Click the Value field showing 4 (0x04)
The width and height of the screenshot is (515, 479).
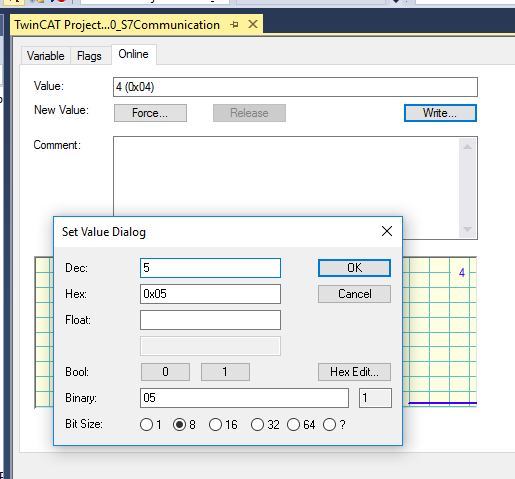point(295,87)
